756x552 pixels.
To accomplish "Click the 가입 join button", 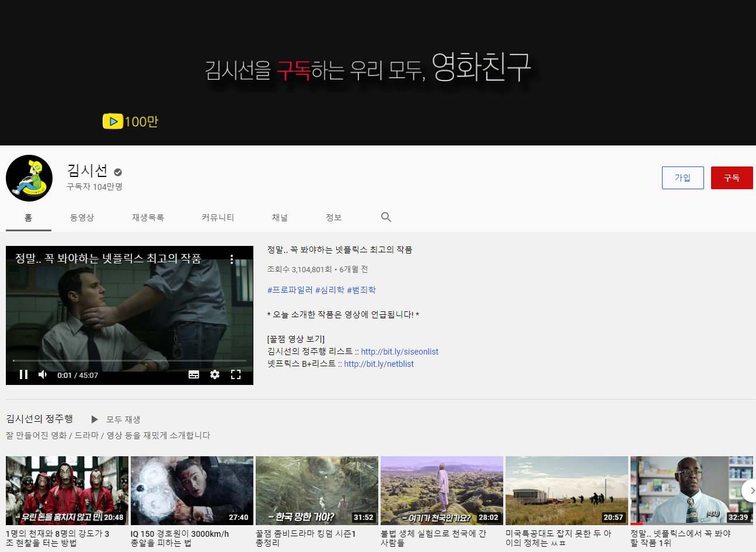I will pyautogui.click(x=682, y=178).
